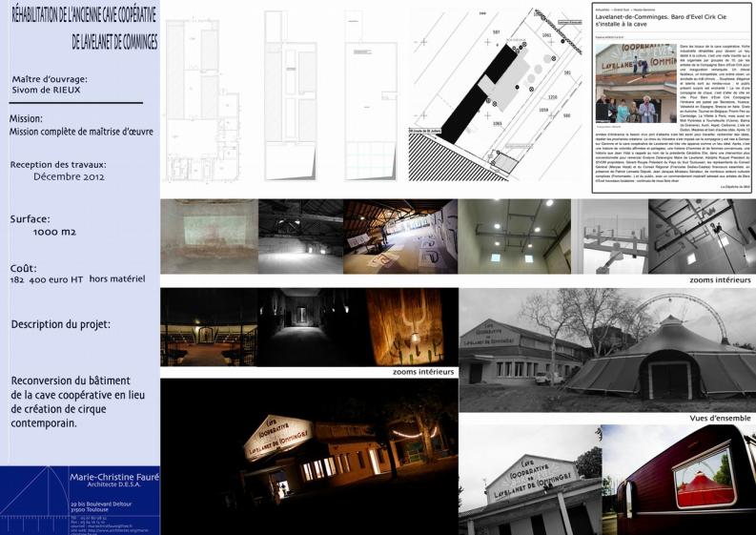Click the address "29 bis Boulevard Deltour"
Image resolution: width=756 pixels, height=535 pixels.
click(101, 504)
